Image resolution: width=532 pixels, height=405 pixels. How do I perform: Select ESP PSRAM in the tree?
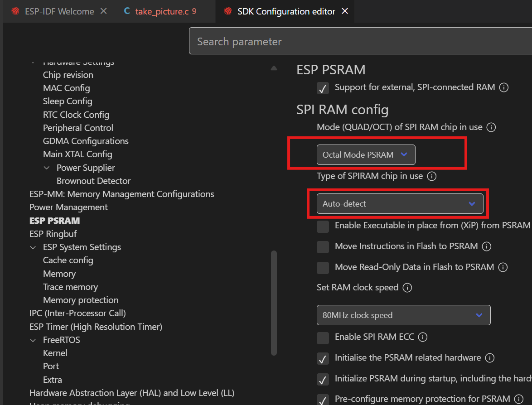(x=55, y=221)
